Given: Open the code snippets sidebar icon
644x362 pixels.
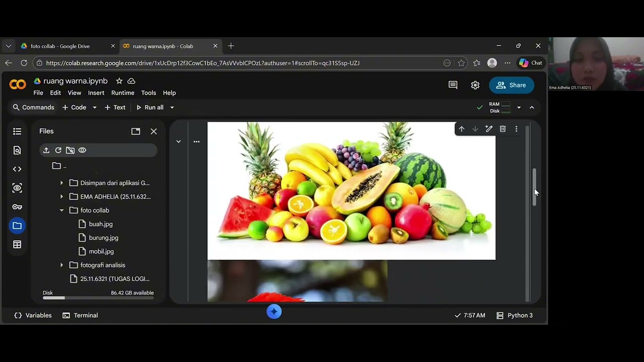Looking at the screenshot, I should (17, 169).
